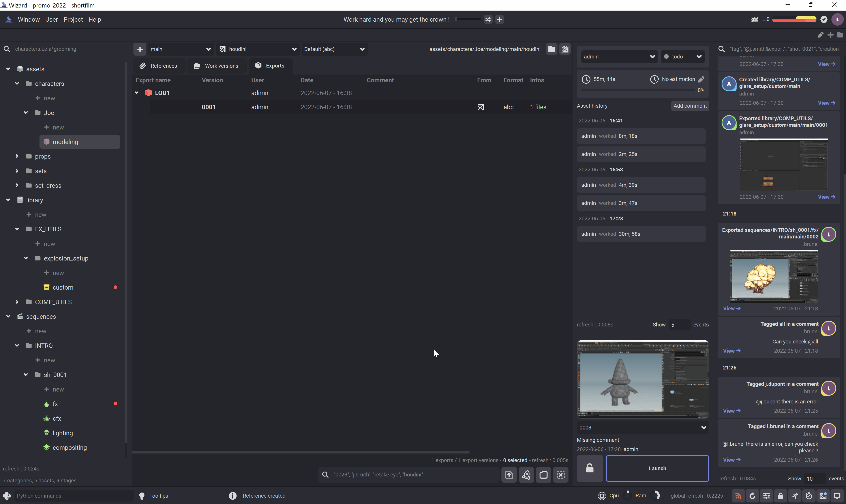Open the Default (abc) format dropdown
846x504 pixels.
334,49
